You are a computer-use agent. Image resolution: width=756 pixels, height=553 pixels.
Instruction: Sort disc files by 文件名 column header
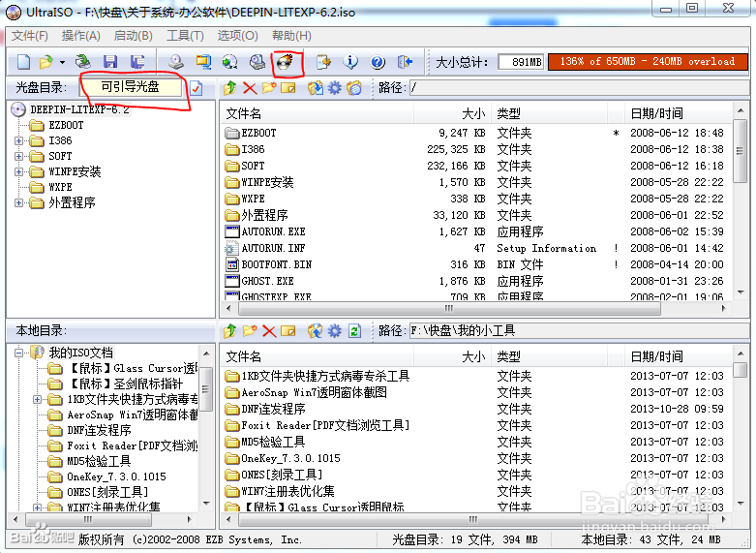(x=318, y=114)
